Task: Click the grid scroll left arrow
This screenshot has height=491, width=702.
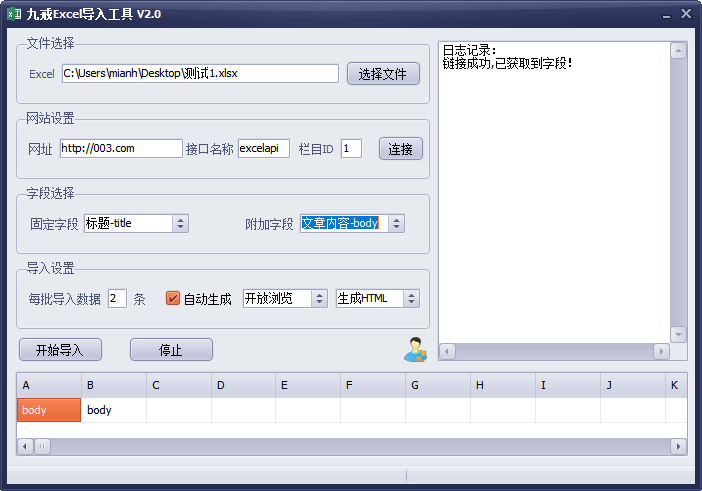Action: pyautogui.click(x=25, y=446)
